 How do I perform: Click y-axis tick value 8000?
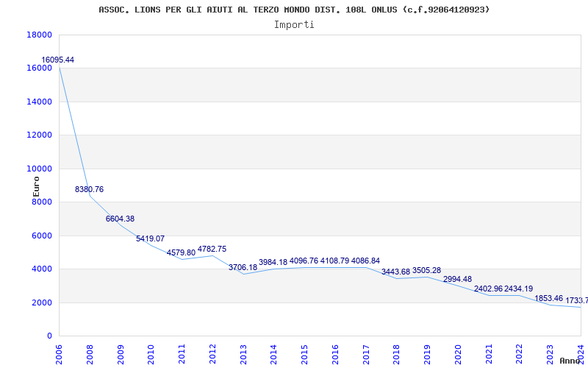[42, 202]
